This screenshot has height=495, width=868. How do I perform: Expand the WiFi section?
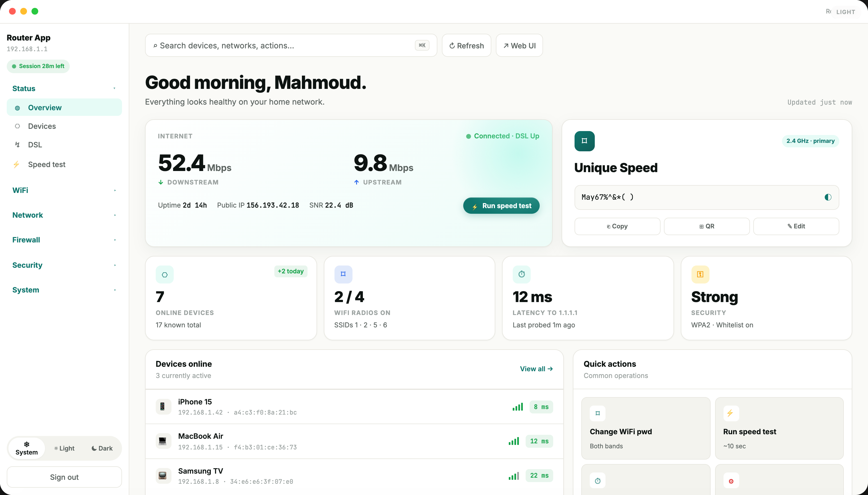[64, 190]
